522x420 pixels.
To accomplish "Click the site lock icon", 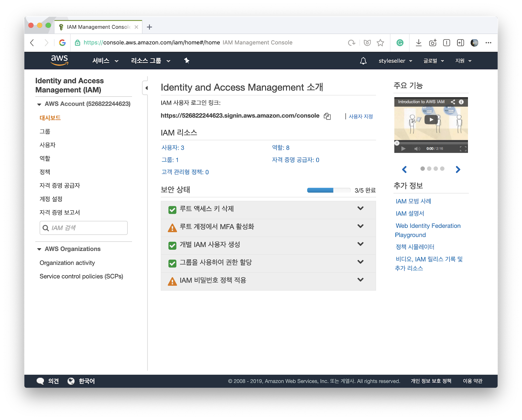I will click(78, 43).
